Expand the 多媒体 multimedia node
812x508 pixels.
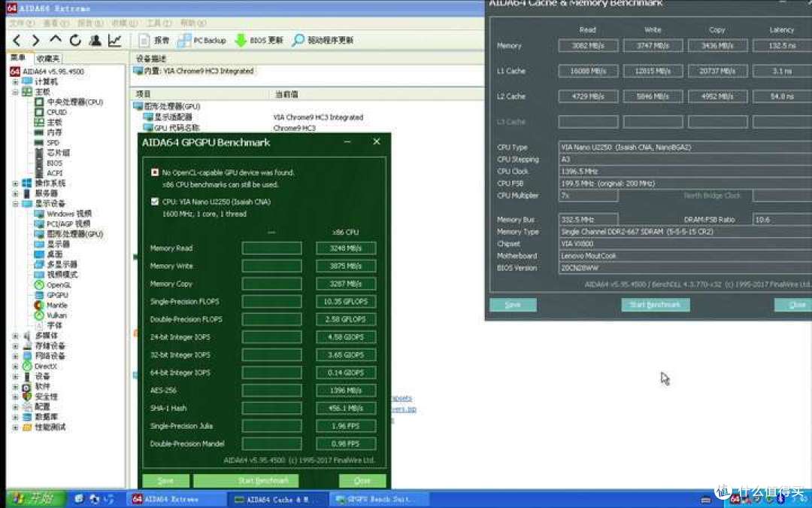tap(16, 336)
